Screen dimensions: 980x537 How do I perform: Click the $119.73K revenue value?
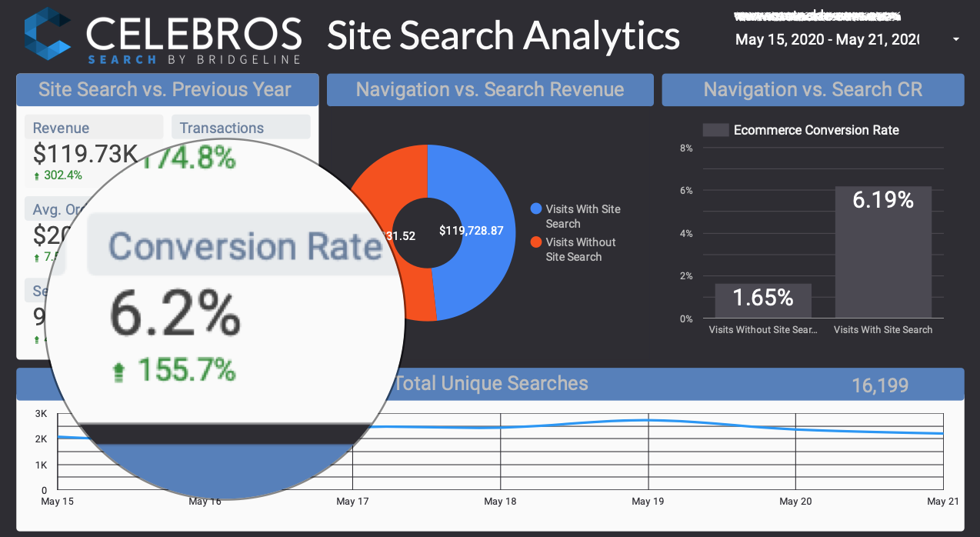tap(85, 153)
